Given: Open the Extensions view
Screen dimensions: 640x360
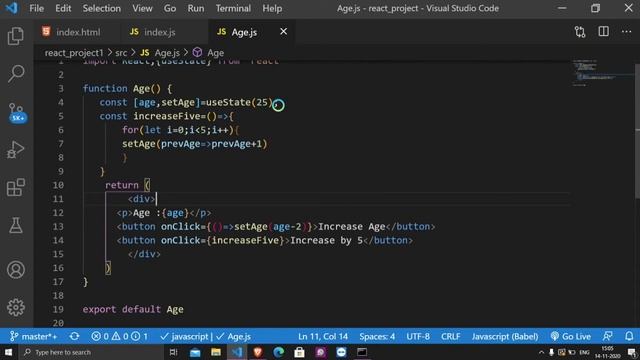Looking at the screenshot, I should [x=16, y=187].
